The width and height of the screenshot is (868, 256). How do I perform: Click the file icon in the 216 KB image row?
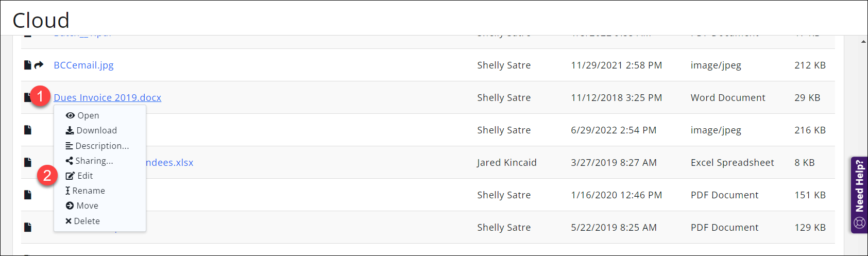[x=28, y=130]
